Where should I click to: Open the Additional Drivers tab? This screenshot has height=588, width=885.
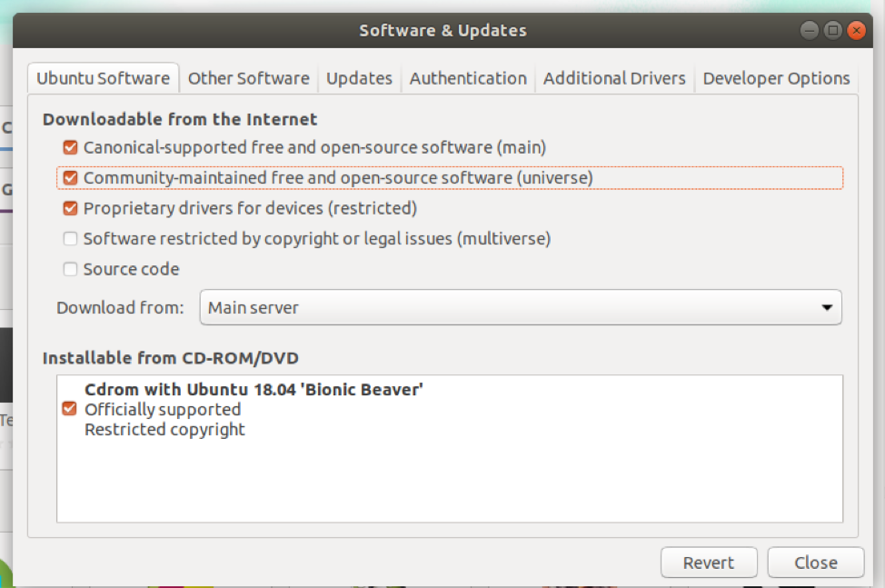click(614, 78)
